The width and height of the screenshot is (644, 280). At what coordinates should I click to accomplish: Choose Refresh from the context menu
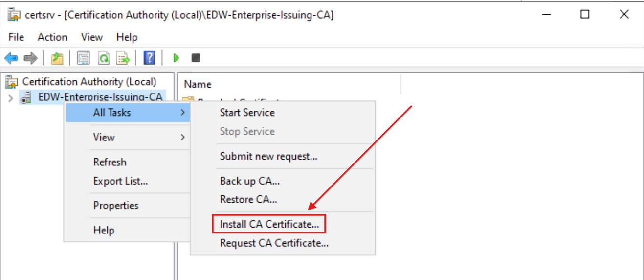click(127, 162)
